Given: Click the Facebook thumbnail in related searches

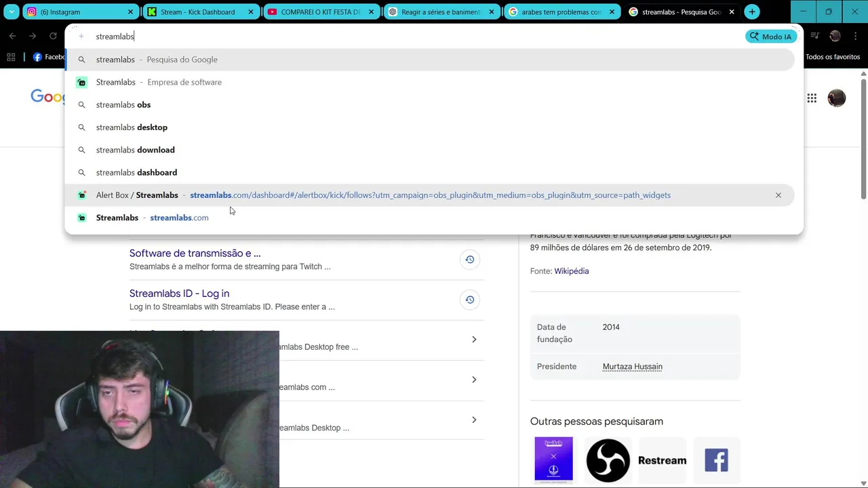Looking at the screenshot, I should pos(716,460).
